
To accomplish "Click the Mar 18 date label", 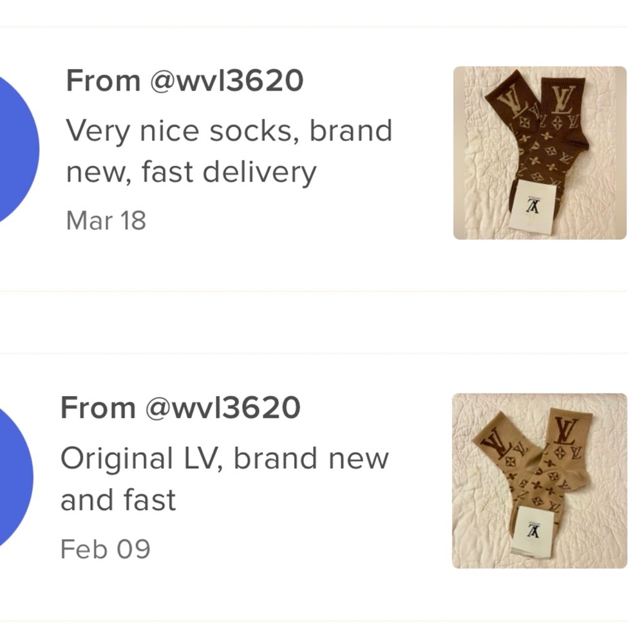I will [105, 221].
